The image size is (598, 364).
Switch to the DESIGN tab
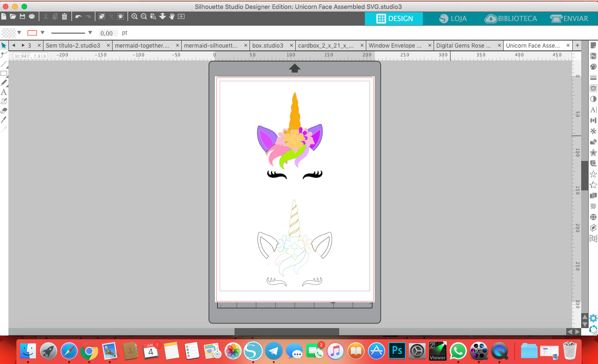pyautogui.click(x=394, y=19)
